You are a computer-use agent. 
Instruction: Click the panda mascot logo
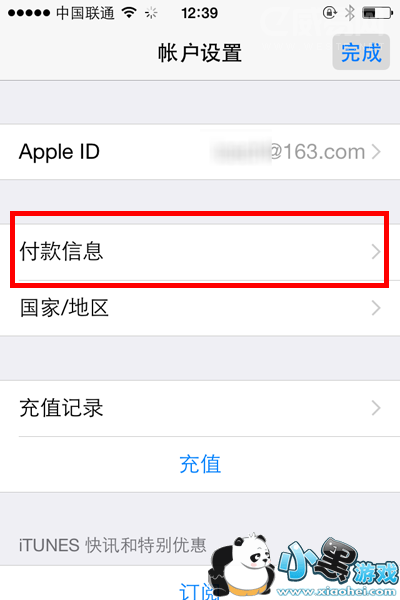[242, 566]
